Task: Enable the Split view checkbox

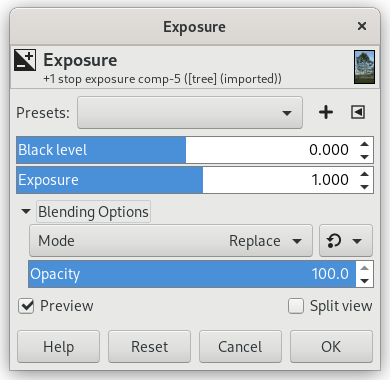Action: point(296,306)
